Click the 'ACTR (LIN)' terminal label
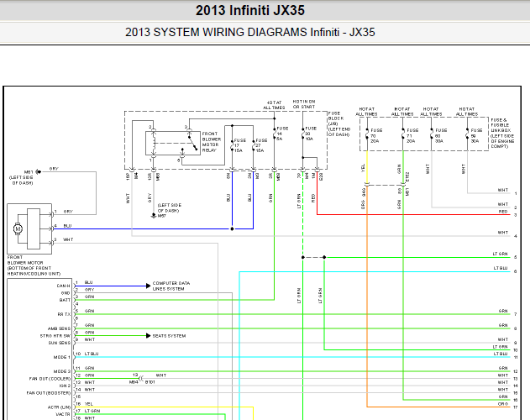Screen dimensions: 530x420 [x=59, y=407]
